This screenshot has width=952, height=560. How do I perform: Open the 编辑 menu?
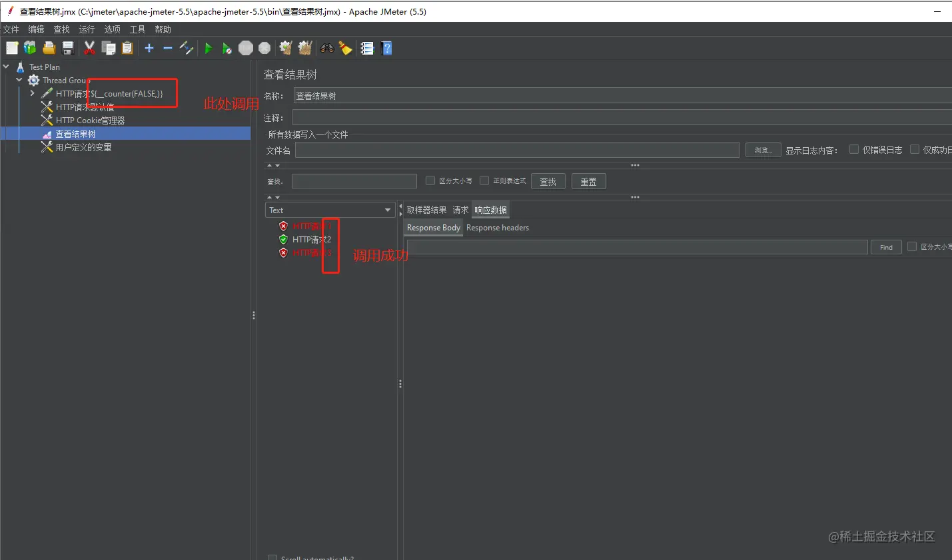(x=36, y=29)
